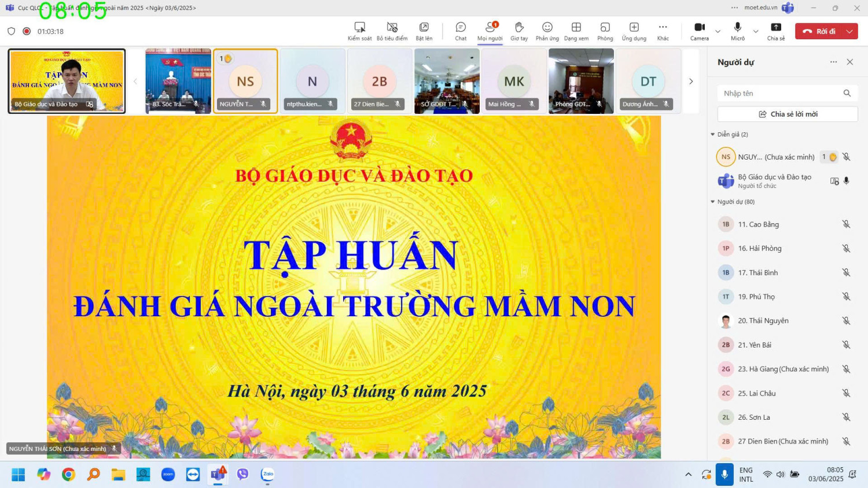Click mic icon for 17. Thái Bình
This screenshot has height=488, width=868.
click(x=846, y=272)
